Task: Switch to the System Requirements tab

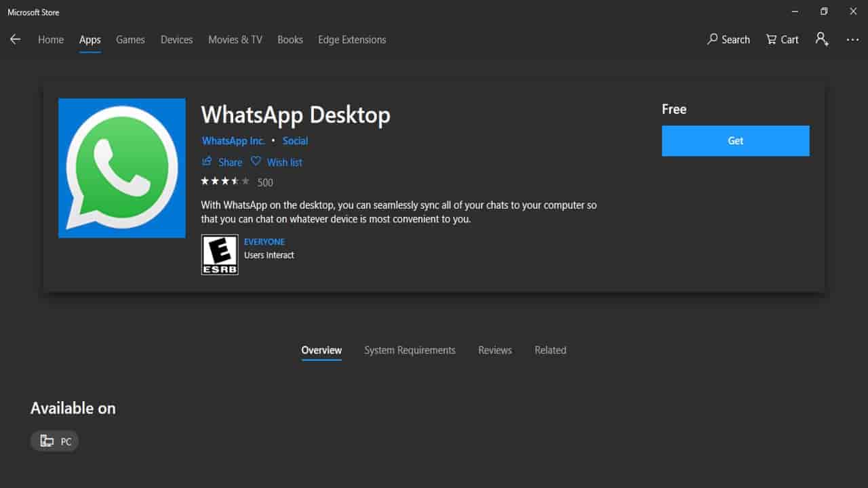Action: pos(410,350)
